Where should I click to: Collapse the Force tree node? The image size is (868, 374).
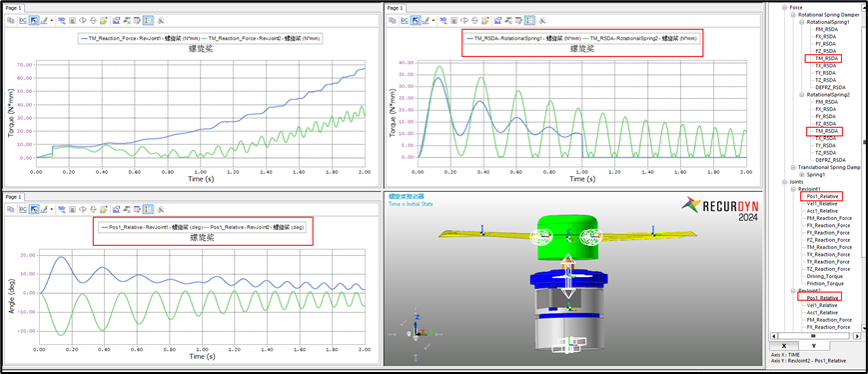(x=784, y=7)
